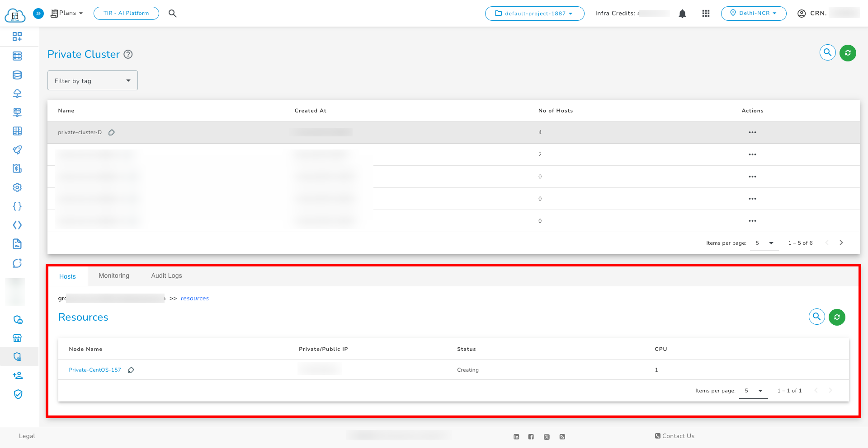868x448 pixels.
Task: Refresh the Private Cluster list with the green icon
Action: [848, 53]
